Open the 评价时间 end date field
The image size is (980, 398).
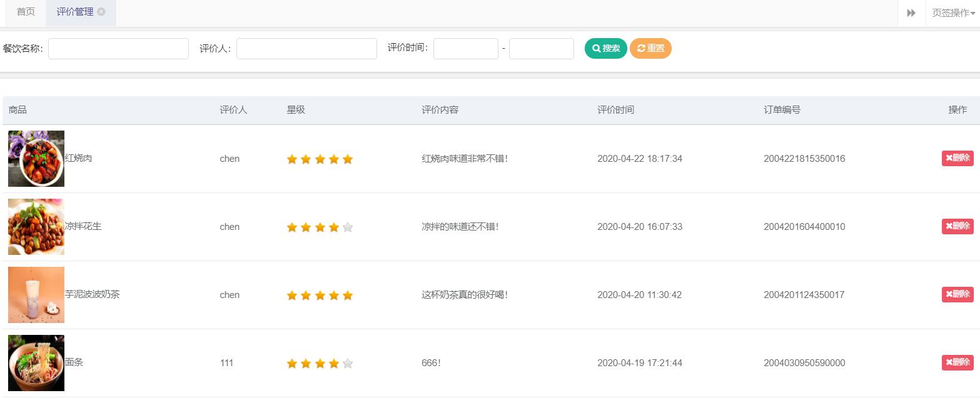tap(542, 49)
